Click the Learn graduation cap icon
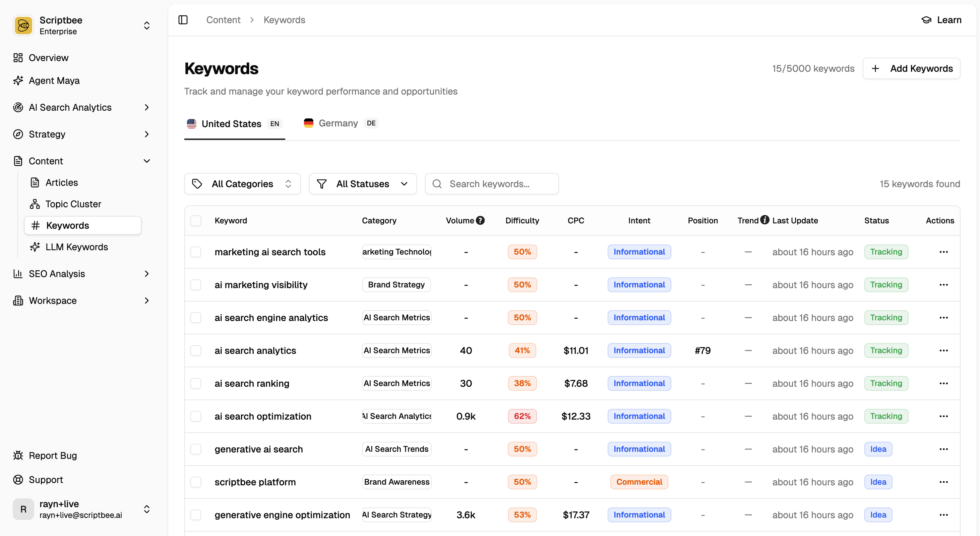The width and height of the screenshot is (980, 536). click(x=926, y=20)
